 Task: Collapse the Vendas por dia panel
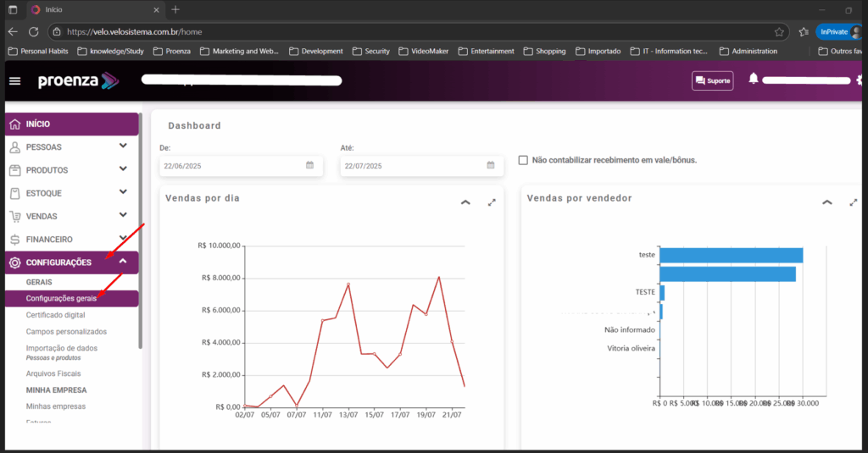coord(465,202)
